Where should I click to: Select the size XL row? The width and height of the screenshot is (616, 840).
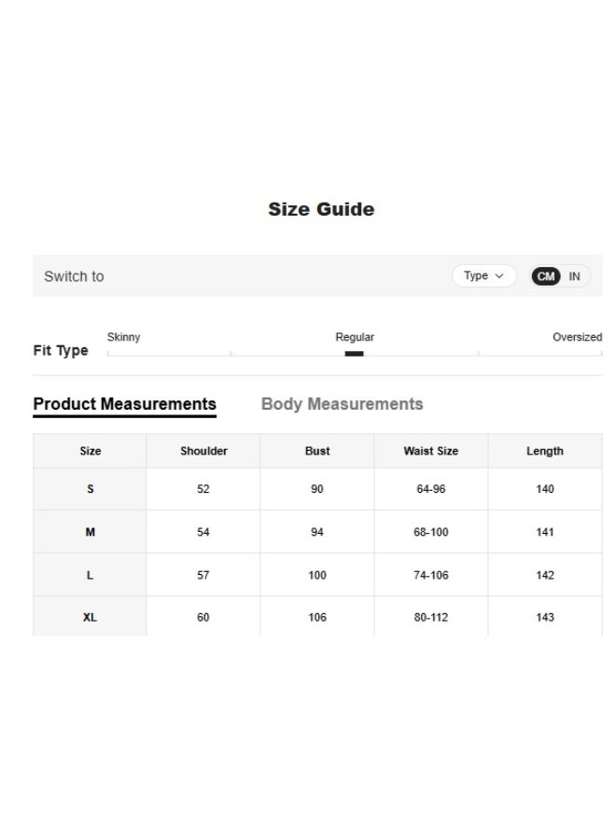coord(91,617)
